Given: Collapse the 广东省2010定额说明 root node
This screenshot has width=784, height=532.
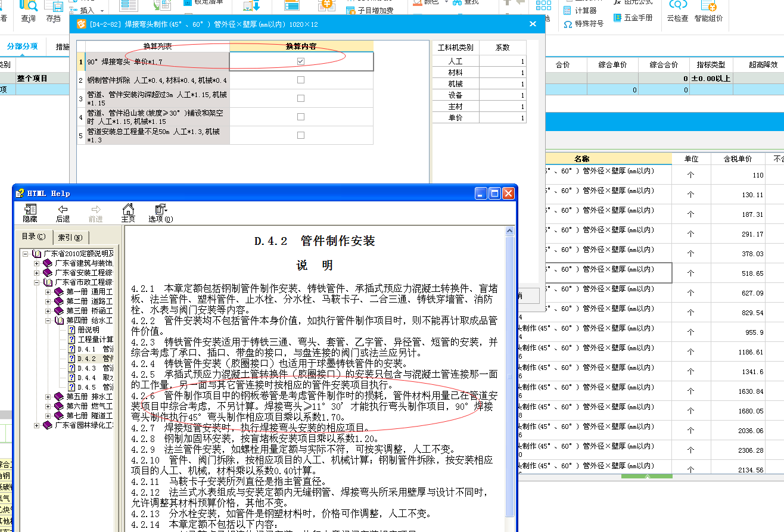Looking at the screenshot, I should [26, 254].
